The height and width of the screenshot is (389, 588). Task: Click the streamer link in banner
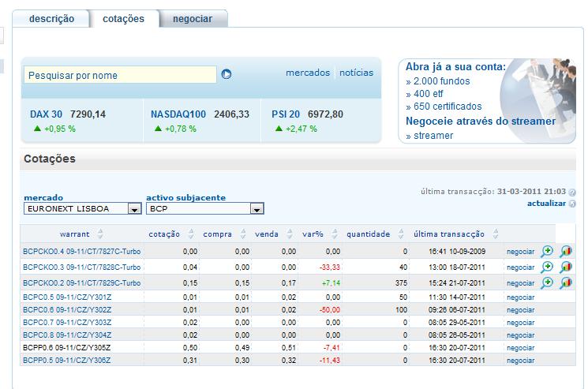pyautogui.click(x=433, y=136)
